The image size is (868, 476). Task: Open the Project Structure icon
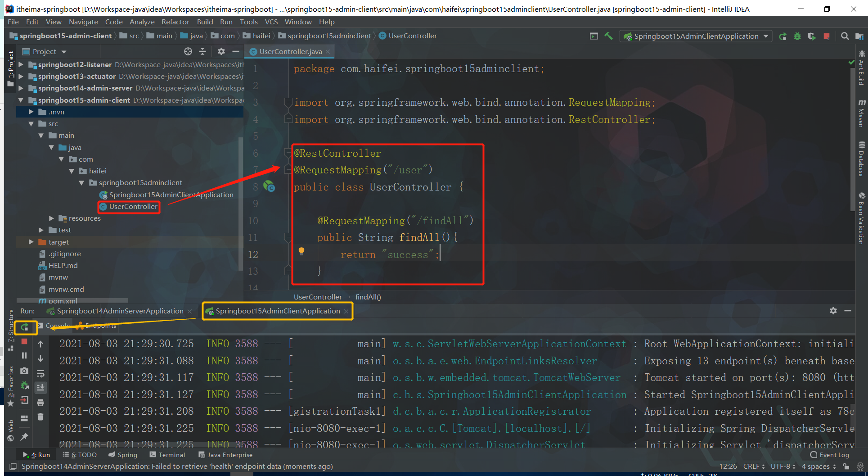[859, 36]
